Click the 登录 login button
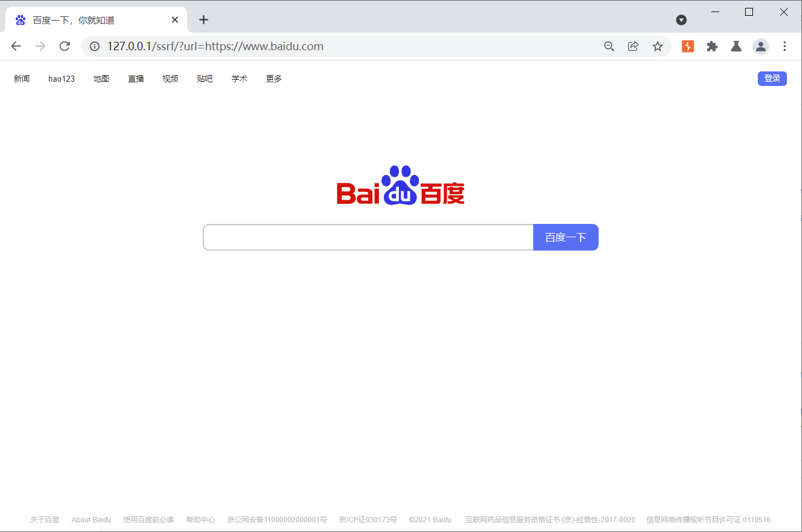Screen dimensions: 802x532 point(772,78)
